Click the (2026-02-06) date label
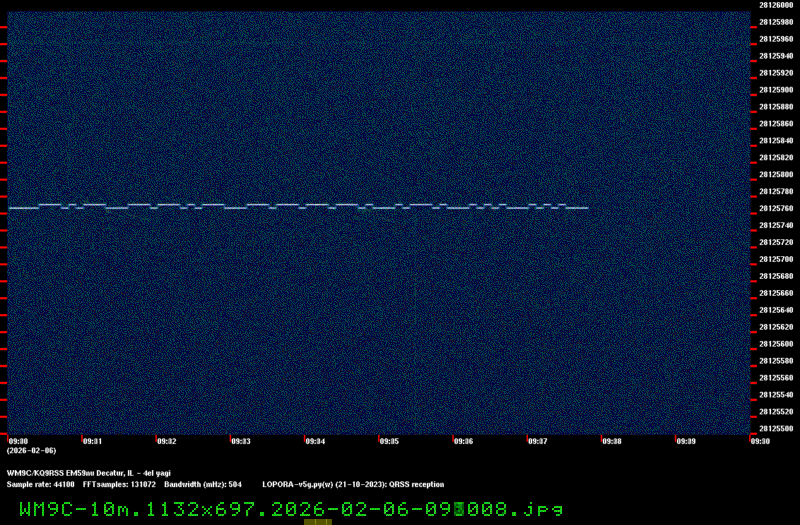This screenshot has height=525, width=800. pos(24,450)
